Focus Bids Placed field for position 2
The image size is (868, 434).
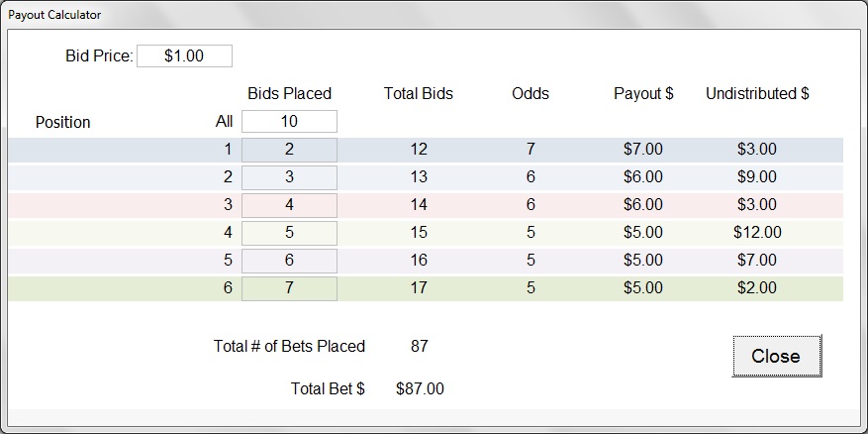tap(289, 177)
